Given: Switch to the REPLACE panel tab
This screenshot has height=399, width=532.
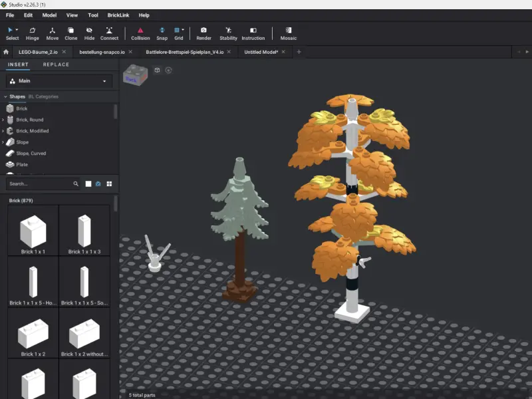Looking at the screenshot, I should pyautogui.click(x=56, y=65).
